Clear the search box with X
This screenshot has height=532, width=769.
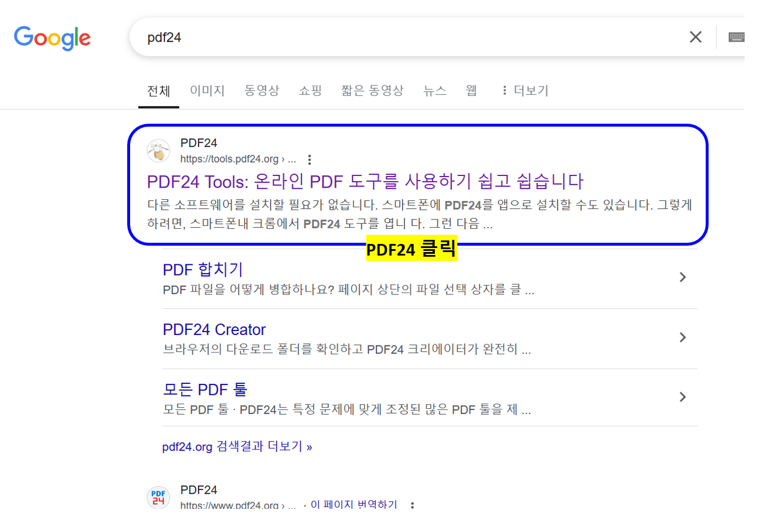point(695,37)
